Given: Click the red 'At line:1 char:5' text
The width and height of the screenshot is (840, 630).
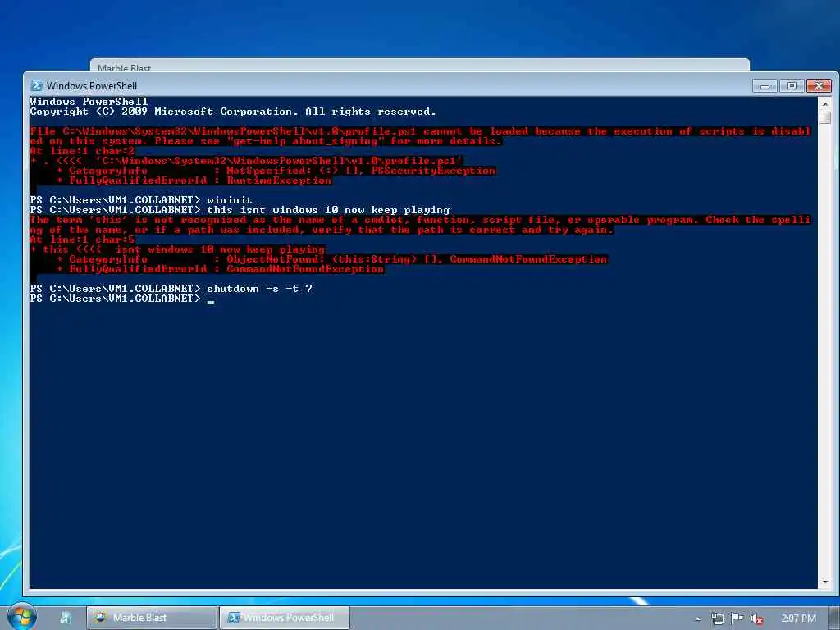Looking at the screenshot, I should (x=82, y=240).
